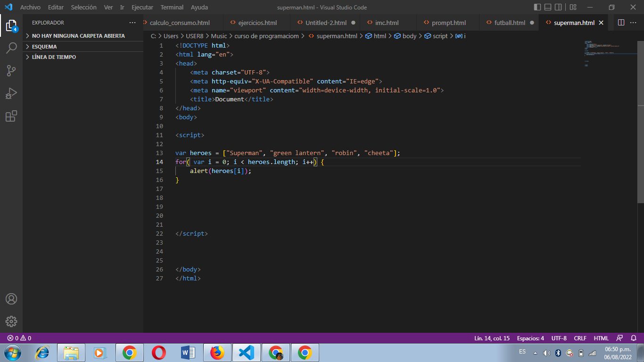
Task: Toggle bottom panel layout icon
Action: [x=548, y=7]
